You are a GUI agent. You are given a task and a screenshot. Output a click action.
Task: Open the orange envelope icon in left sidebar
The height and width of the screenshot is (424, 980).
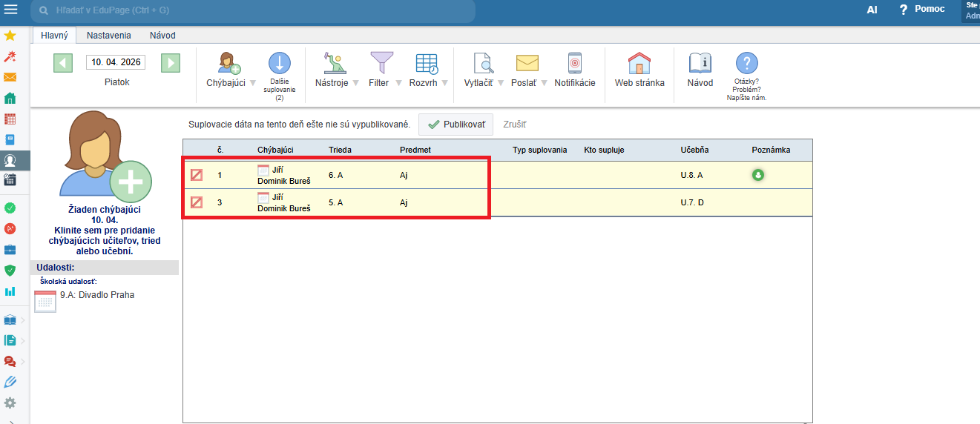(10, 77)
